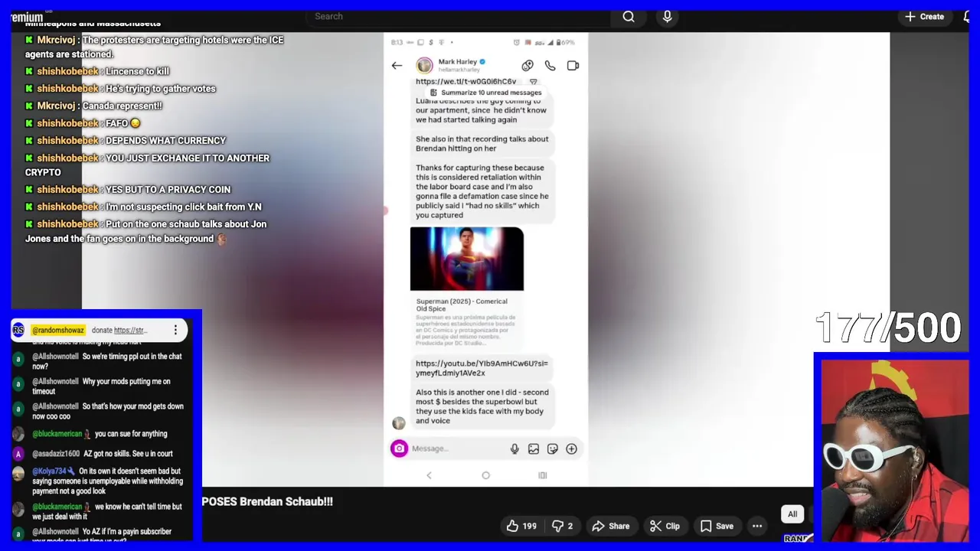Activate voice search microphone icon
Image resolution: width=980 pixels, height=551 pixels.
(667, 16)
